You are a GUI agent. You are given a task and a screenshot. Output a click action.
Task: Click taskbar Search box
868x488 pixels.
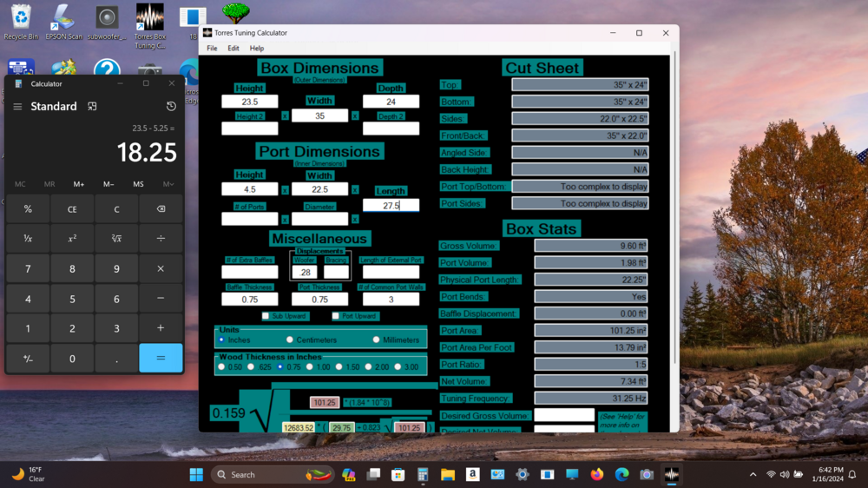pyautogui.click(x=273, y=475)
